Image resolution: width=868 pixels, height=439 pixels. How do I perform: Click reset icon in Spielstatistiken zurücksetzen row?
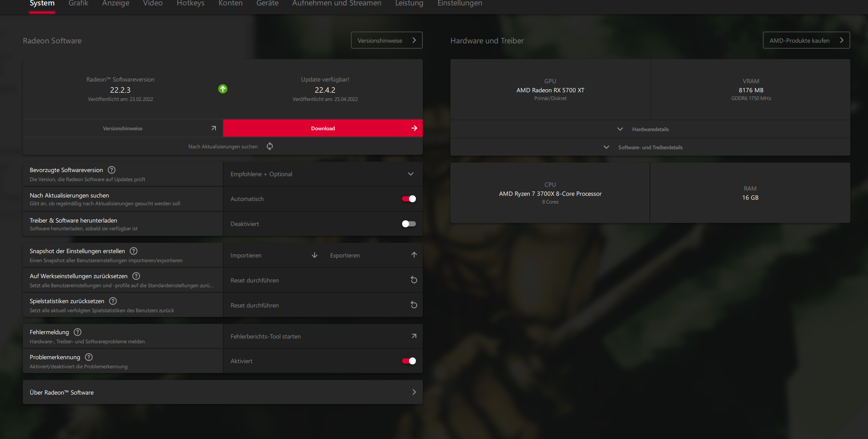coord(414,305)
